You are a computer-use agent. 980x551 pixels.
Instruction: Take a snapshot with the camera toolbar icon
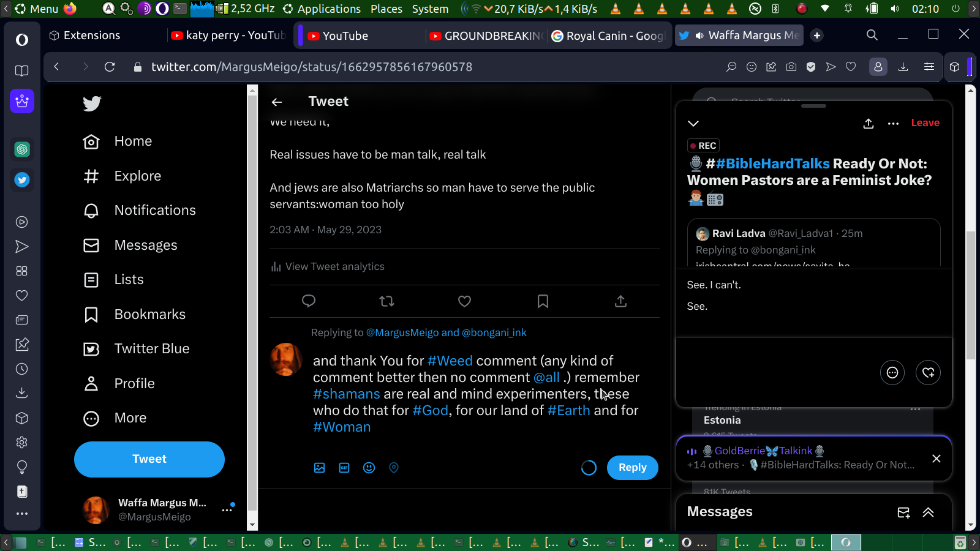click(791, 67)
